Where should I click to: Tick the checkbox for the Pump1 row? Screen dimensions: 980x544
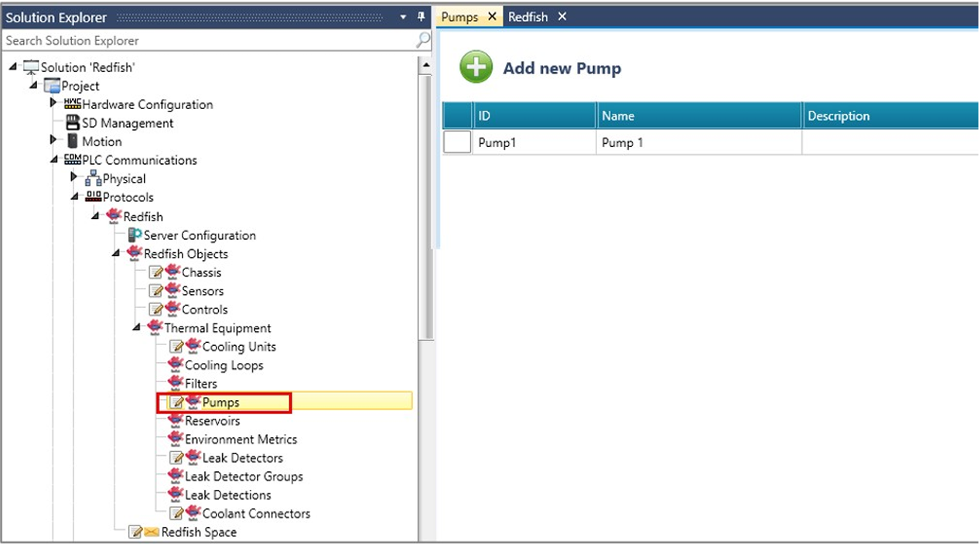pyautogui.click(x=456, y=142)
